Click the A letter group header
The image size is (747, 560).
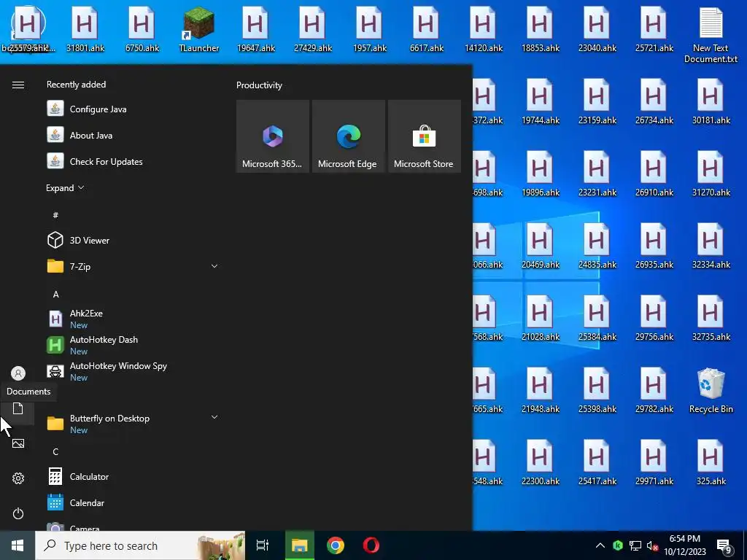click(55, 294)
